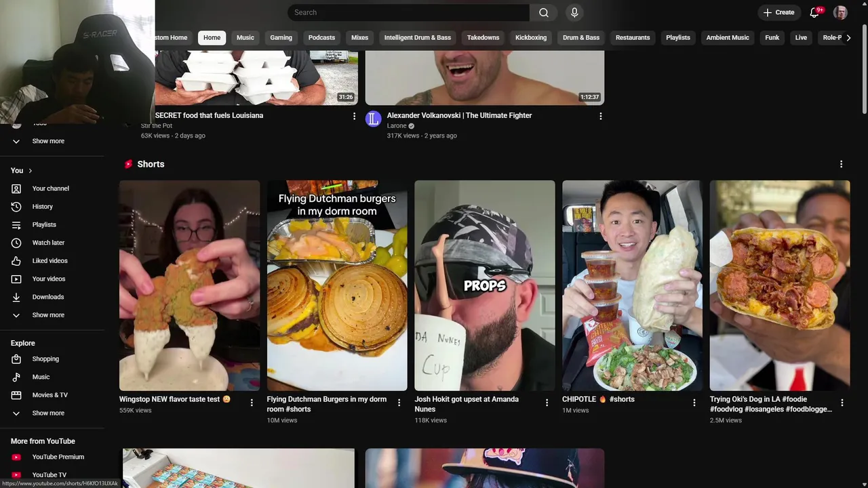Viewport: 868px width, 488px height.
Task: Open Larone channel avatar
Action: [x=374, y=119]
